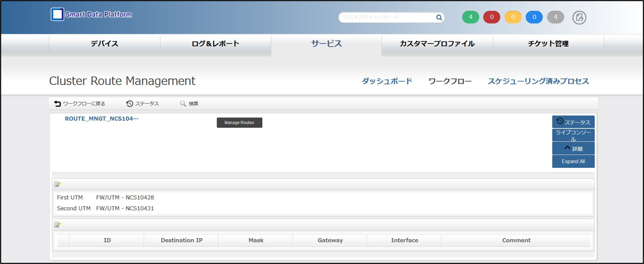Click the Manage Routes button
This screenshot has width=644, height=264.
pyautogui.click(x=239, y=123)
